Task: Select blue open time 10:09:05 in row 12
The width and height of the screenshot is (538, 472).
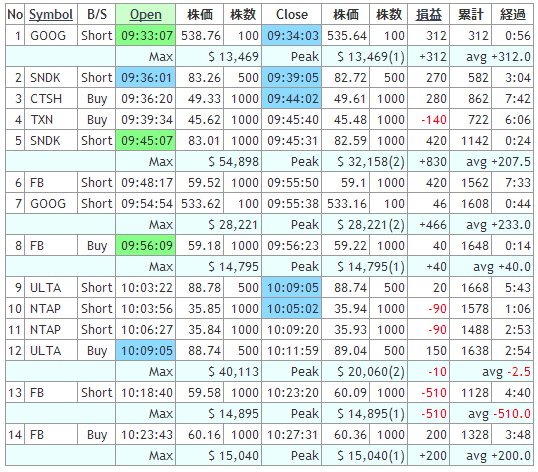Action: pyautogui.click(x=146, y=350)
